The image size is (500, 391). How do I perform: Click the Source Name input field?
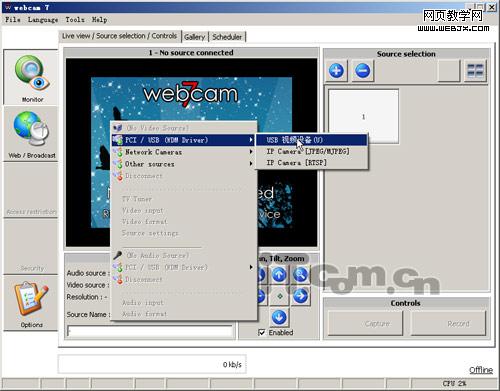[x=150, y=331]
